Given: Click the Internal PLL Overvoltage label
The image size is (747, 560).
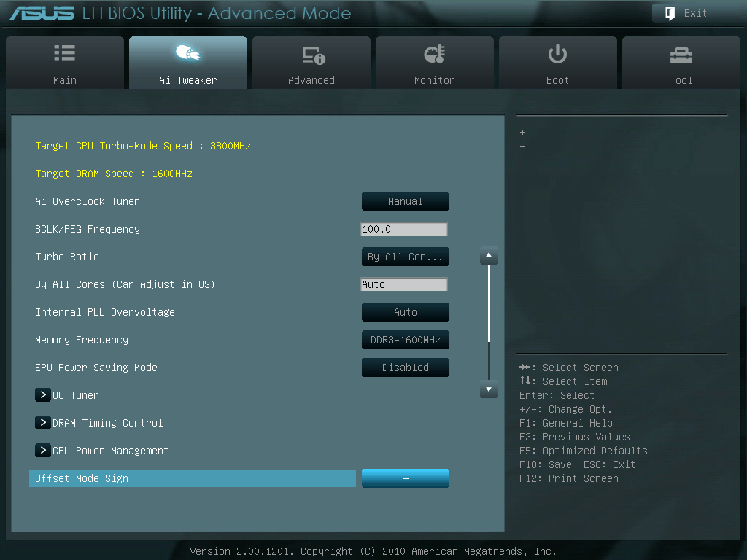Looking at the screenshot, I should [105, 312].
